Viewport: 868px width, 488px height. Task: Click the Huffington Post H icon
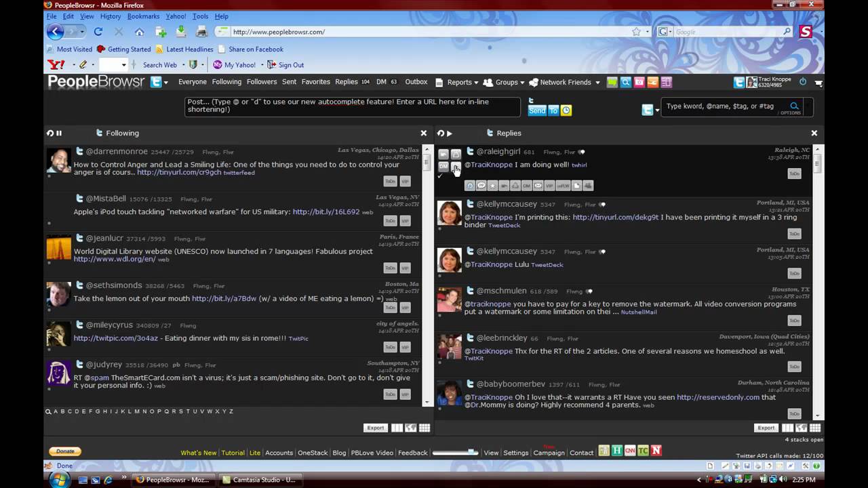pos(617,451)
